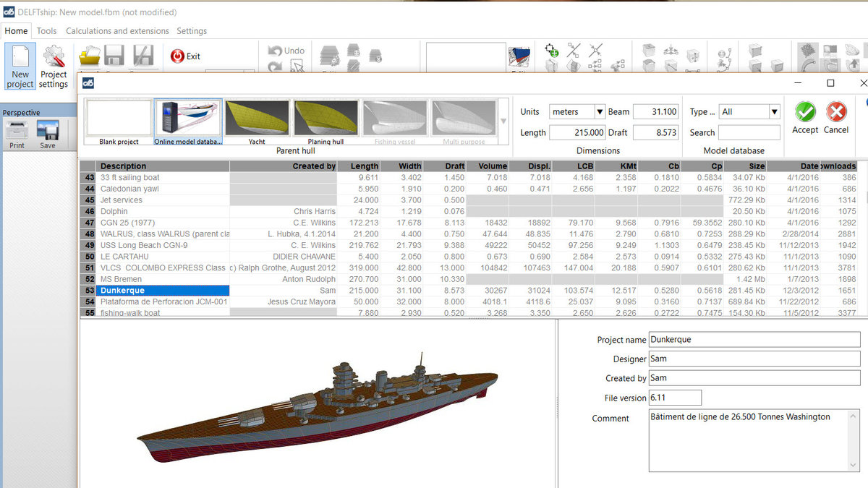Click the Print icon under Perspective
The width and height of the screenshot is (868, 488).
pos(17,133)
